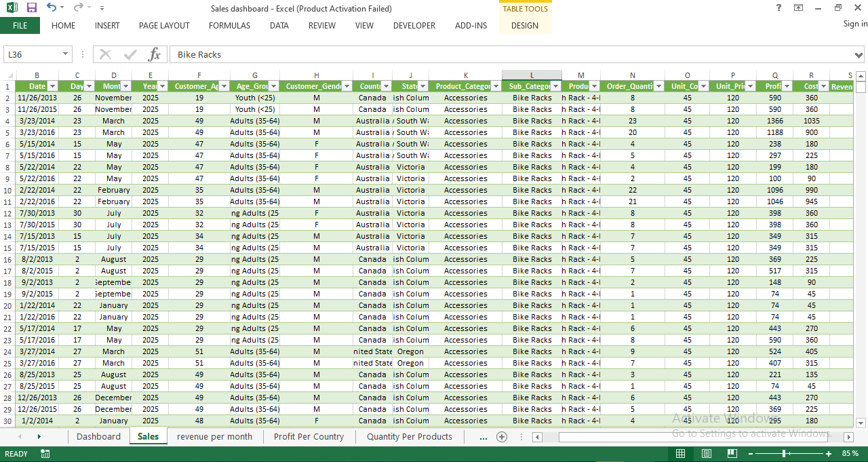This screenshot has height=462, width=868.
Task: Select column L header
Action: click(x=532, y=75)
